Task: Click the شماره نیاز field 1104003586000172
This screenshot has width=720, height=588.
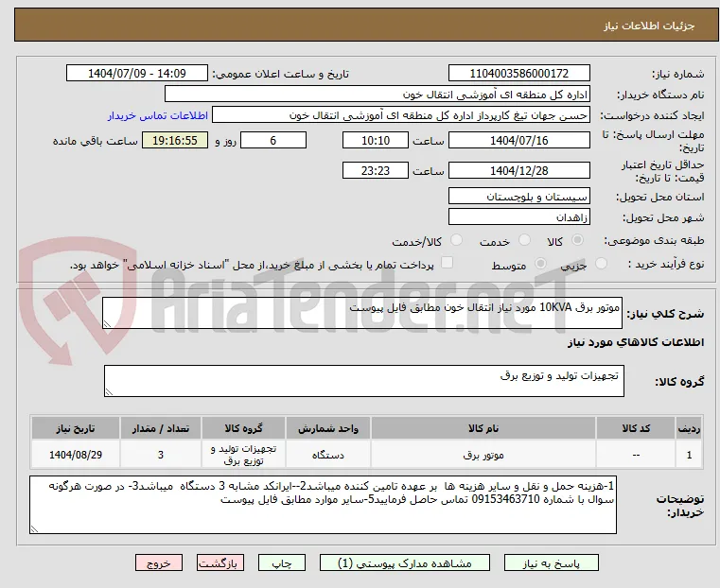Action: (519, 74)
